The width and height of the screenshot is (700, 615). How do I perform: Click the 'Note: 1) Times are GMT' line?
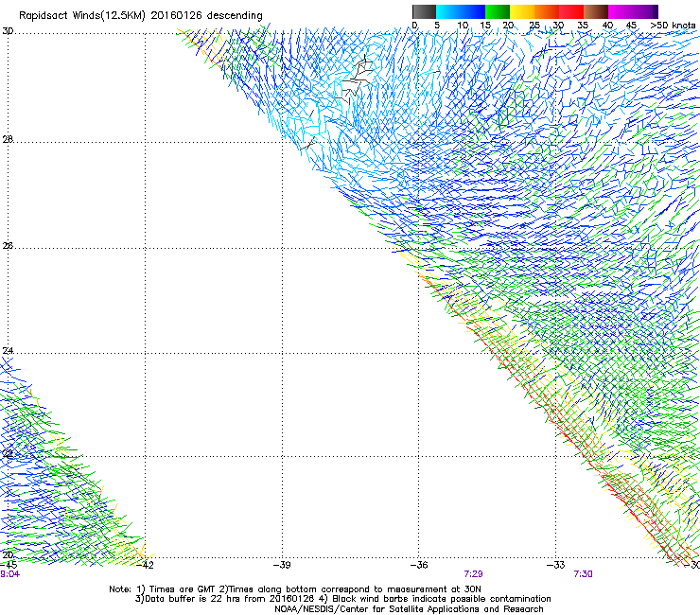295,589
